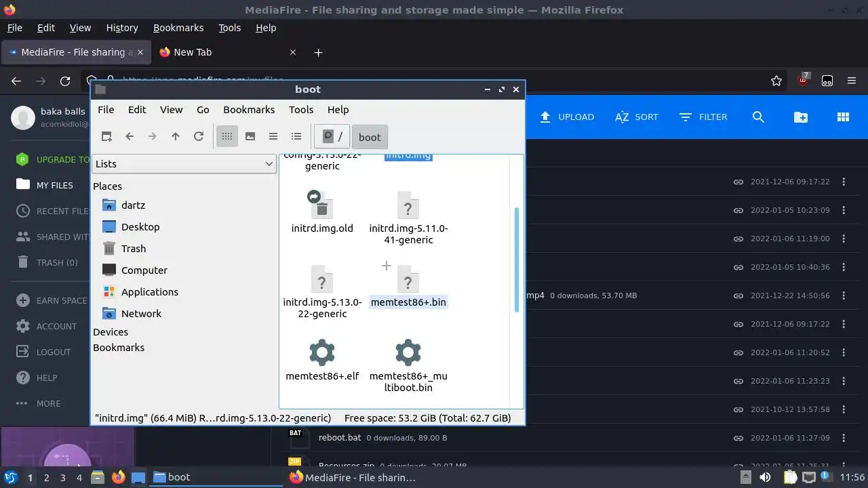Viewport: 868px width, 488px height.
Task: Copy share link for 2022-01-06 11:20:52 row
Action: click(738, 352)
